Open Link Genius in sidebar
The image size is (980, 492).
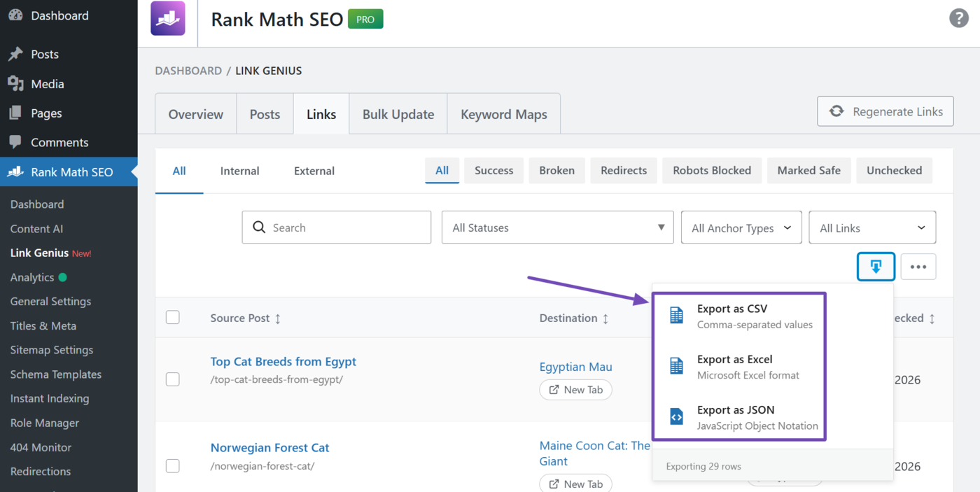tap(39, 253)
